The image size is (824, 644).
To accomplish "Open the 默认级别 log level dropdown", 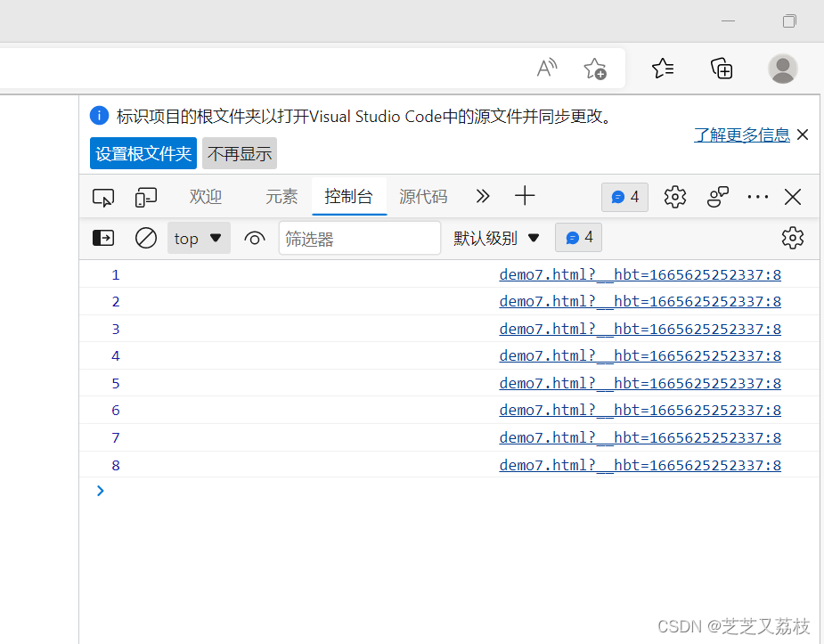I will click(496, 238).
